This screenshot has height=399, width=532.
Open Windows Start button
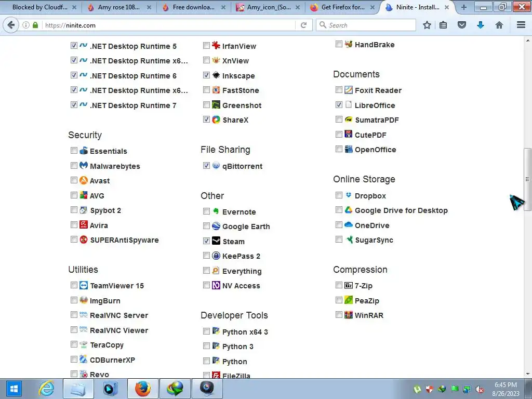[13, 389]
